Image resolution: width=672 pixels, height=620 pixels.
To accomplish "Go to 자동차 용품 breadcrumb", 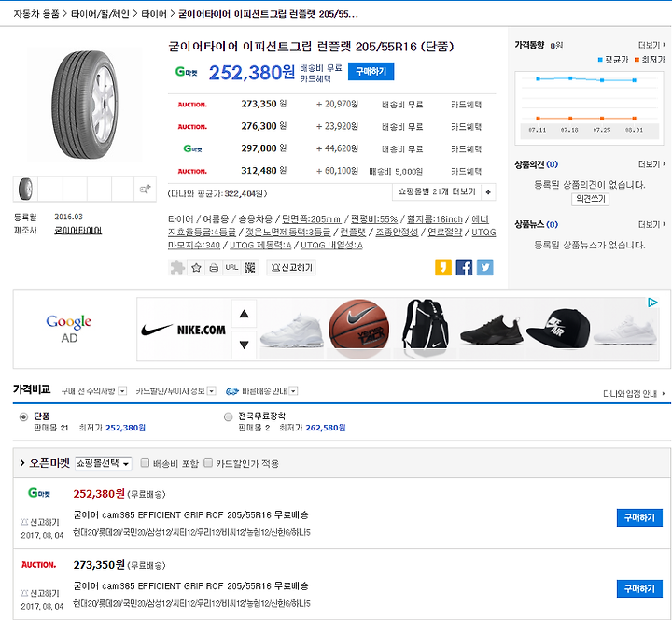I will coord(36,14).
